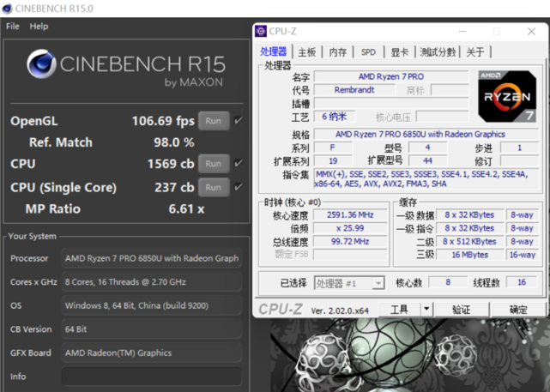Open the 处理器 #1 selection dropdown
550x392 pixels.
(x=349, y=283)
